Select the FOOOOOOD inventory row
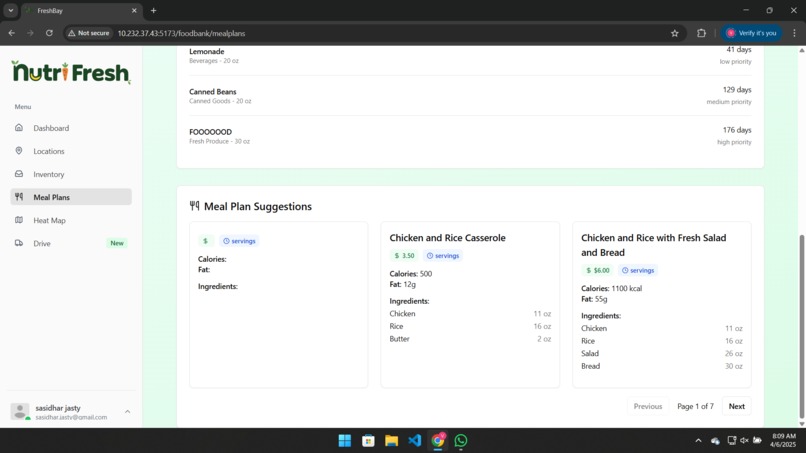The image size is (806, 453). tap(470, 136)
